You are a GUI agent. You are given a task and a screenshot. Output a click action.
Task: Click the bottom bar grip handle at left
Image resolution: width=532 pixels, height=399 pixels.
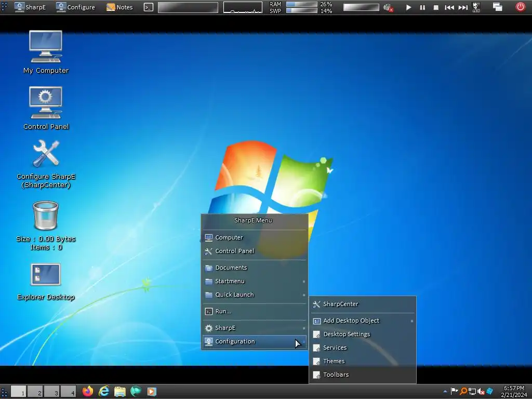pyautogui.click(x=4, y=392)
